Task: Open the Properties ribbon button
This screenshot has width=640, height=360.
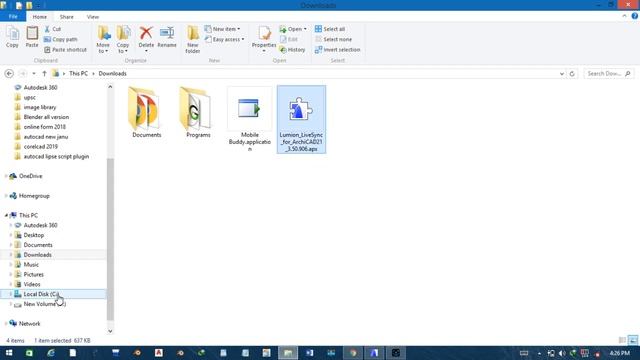Action: [264, 39]
